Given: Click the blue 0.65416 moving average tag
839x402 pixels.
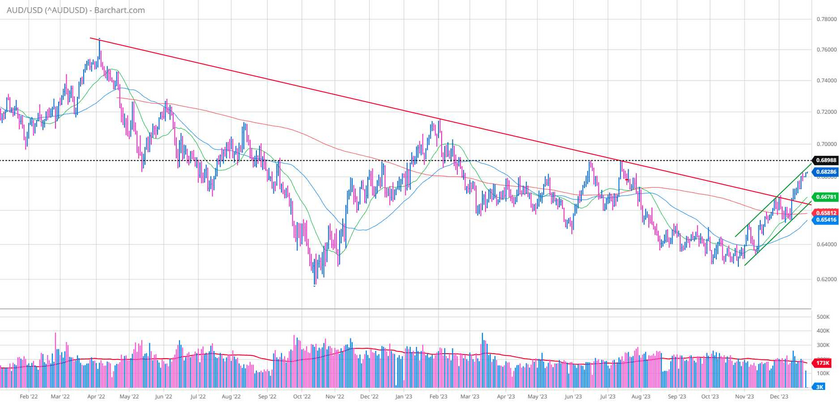Looking at the screenshot, I should click(x=824, y=220).
